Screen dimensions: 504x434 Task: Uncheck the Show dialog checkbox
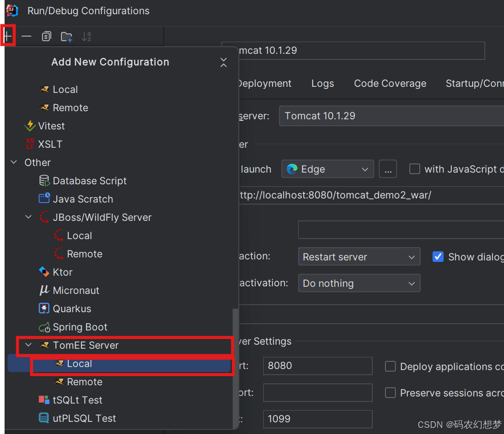[438, 257]
